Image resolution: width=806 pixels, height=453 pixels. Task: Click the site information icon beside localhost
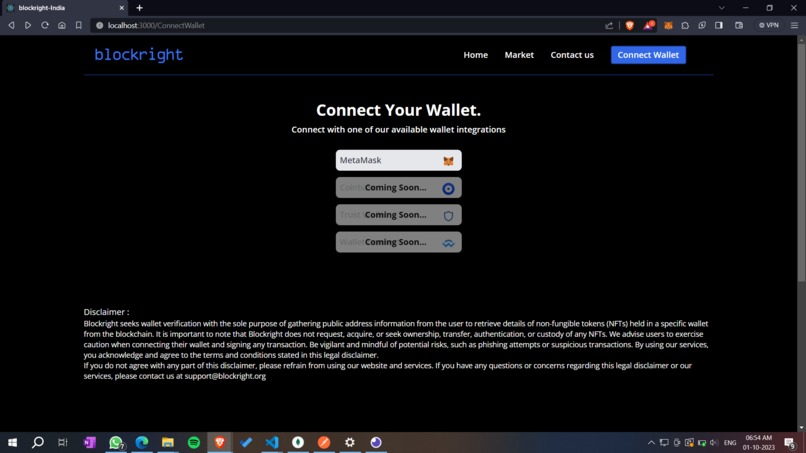[x=100, y=25]
